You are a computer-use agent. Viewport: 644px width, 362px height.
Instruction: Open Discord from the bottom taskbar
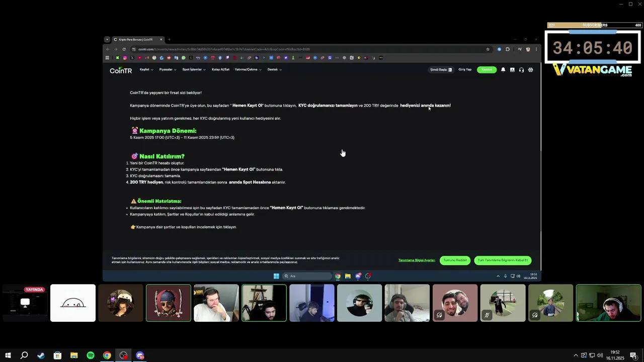[x=140, y=355]
